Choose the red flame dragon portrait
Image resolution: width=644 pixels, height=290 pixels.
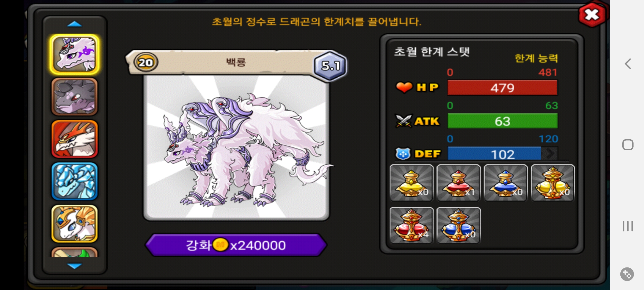(x=75, y=139)
